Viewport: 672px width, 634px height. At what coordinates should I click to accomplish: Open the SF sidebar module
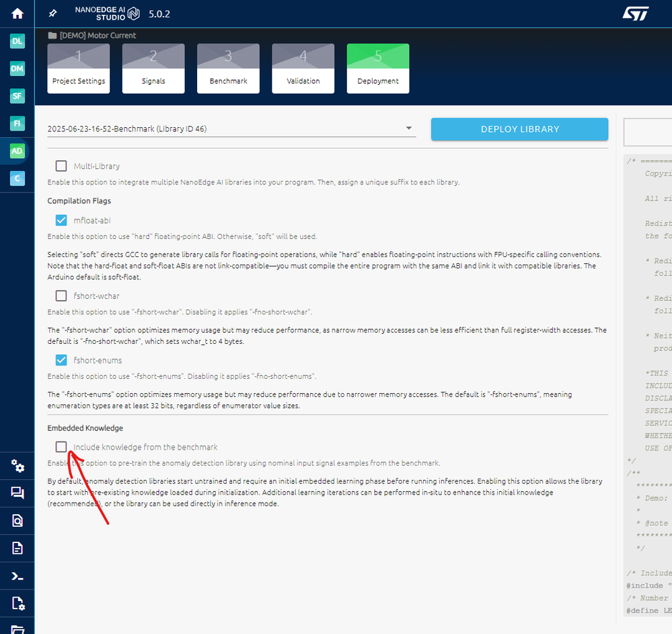[17, 96]
